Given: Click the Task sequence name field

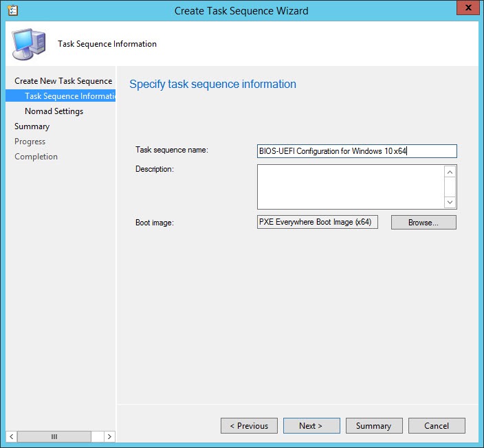Looking at the screenshot, I should pos(356,151).
